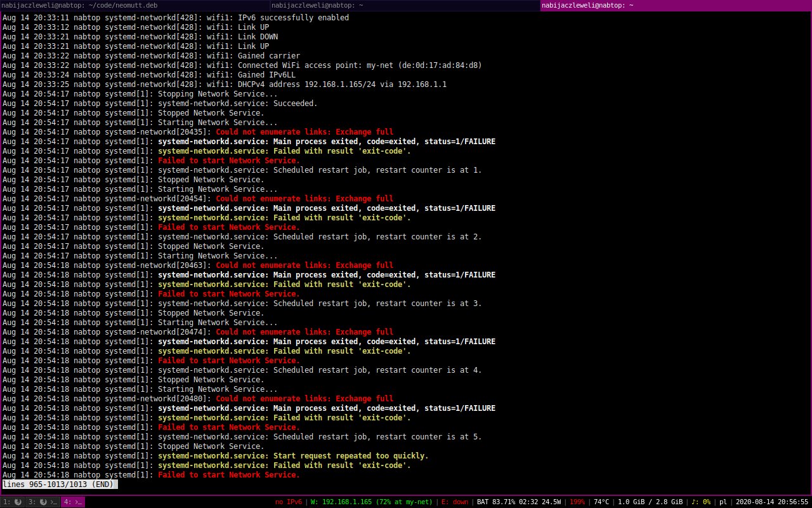Click the 'pl' keyboard layout indicator
812x508 pixels.
723,502
